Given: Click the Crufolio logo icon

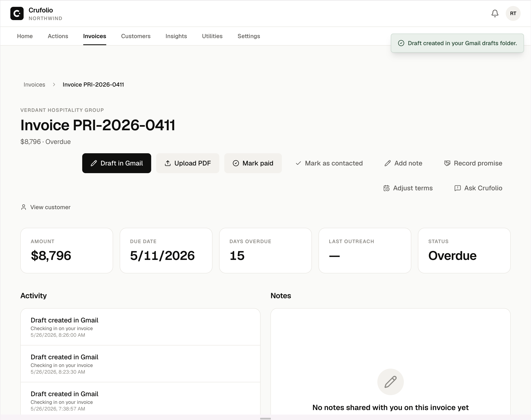Looking at the screenshot, I should [x=17, y=13].
